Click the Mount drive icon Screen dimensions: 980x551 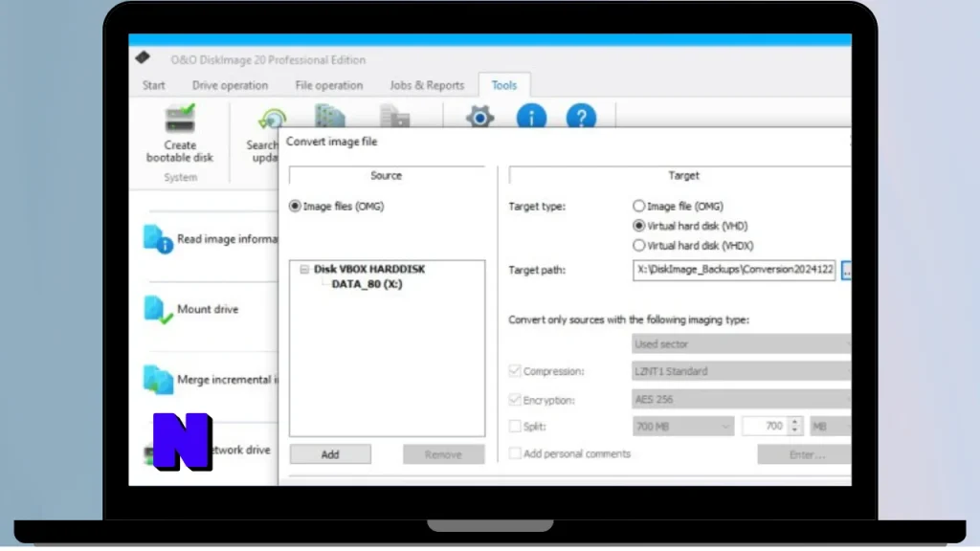pyautogui.click(x=158, y=309)
